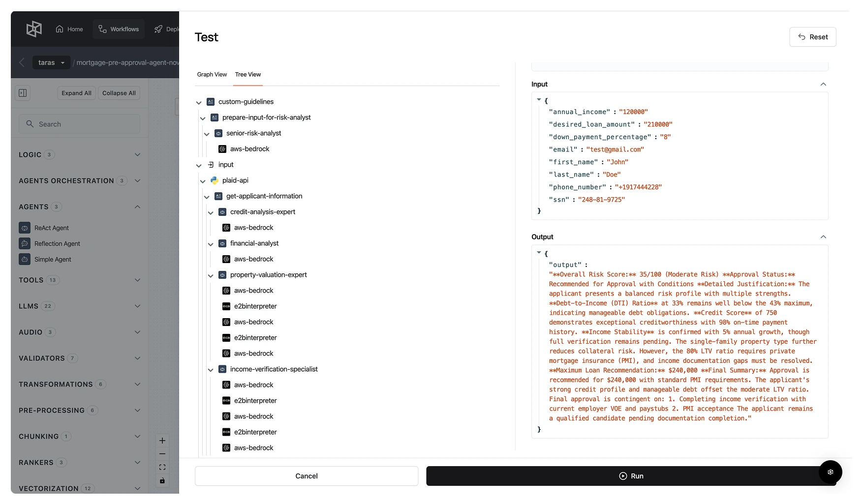The width and height of the screenshot is (863, 504).
Task: Collapse the custom-guidelines tree node
Action: coord(199,102)
